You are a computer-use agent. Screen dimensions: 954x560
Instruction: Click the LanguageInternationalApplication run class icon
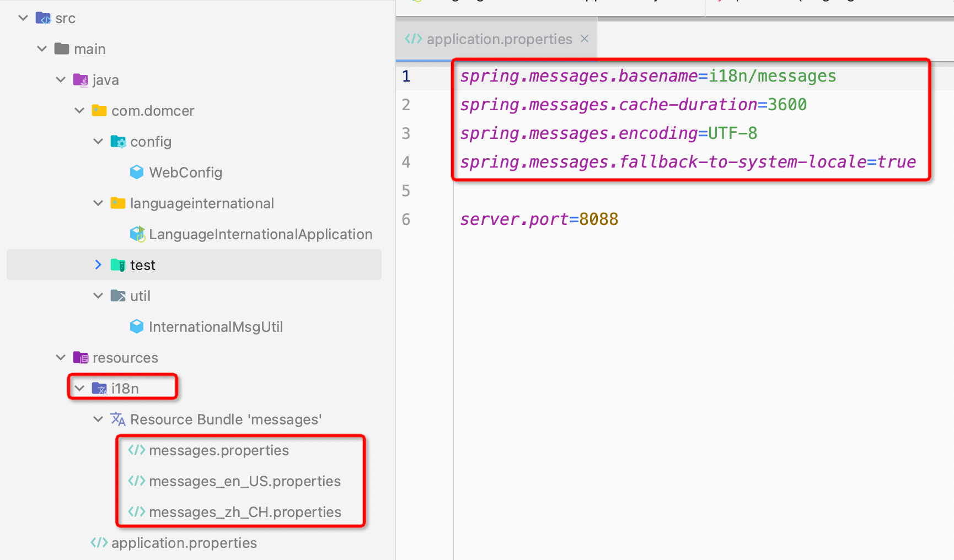[137, 234]
